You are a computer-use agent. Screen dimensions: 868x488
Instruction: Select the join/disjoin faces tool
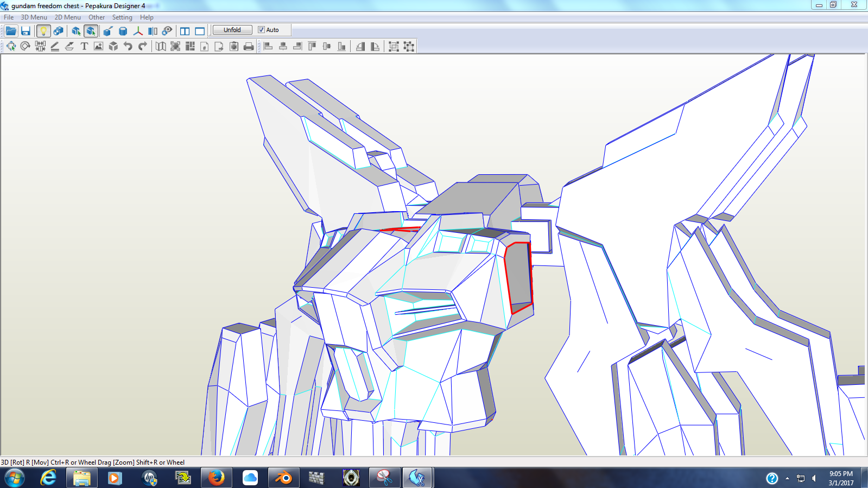tap(40, 46)
